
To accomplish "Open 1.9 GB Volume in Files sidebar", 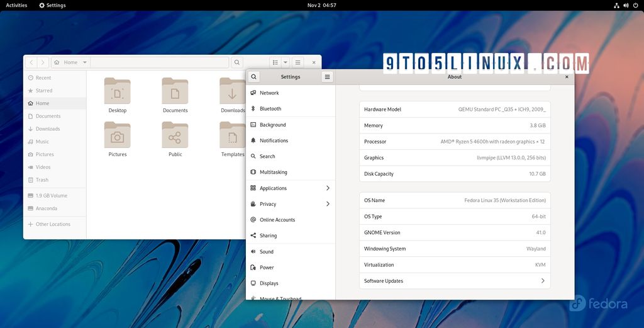I will pos(55,196).
